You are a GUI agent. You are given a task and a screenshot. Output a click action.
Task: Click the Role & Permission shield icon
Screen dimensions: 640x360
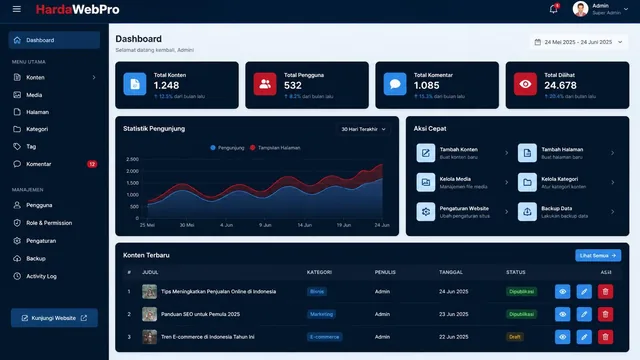tap(17, 223)
